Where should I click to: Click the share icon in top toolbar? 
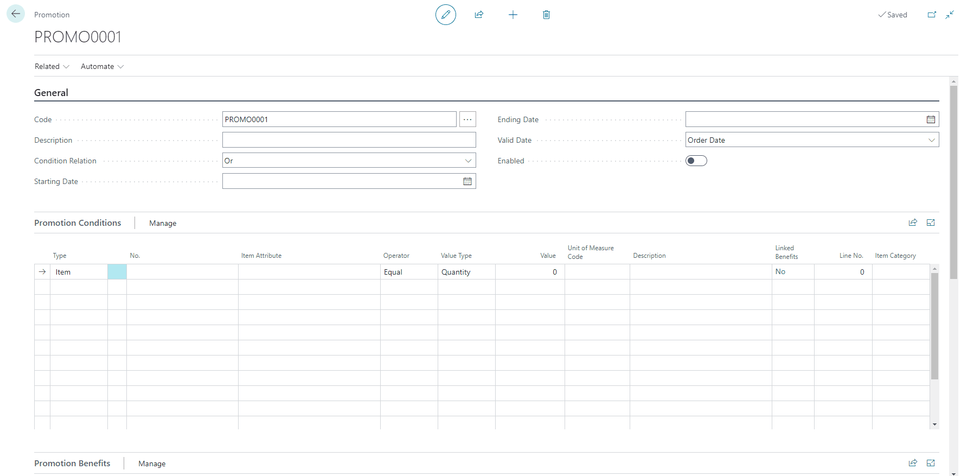click(479, 15)
